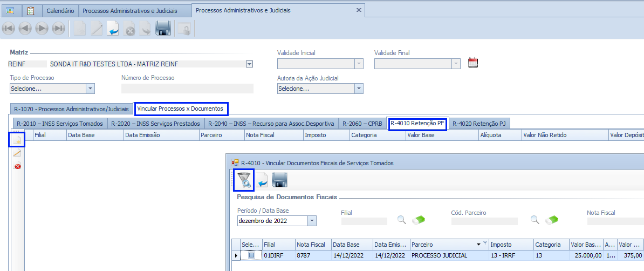Close the active Processos Administrativos tab
Screen dimensions: 644x271
pos(359,10)
